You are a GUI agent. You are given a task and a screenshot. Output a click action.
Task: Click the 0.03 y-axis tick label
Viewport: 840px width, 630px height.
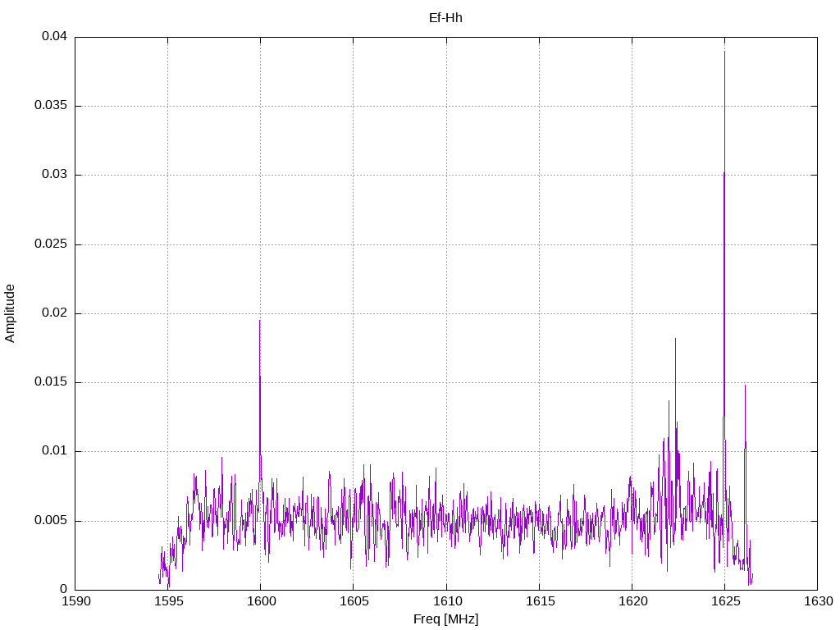coord(55,175)
